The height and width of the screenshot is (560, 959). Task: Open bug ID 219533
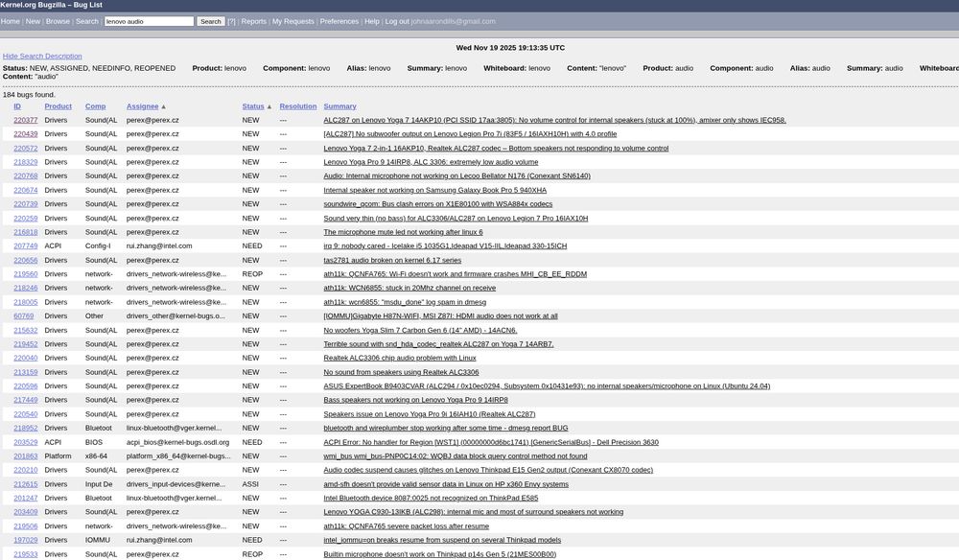point(26,554)
